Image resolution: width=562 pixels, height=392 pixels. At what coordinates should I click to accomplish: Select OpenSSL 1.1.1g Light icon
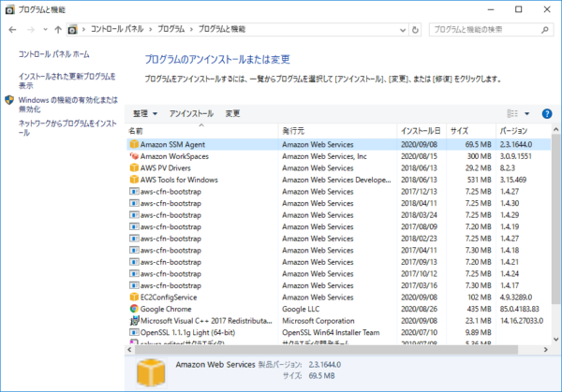point(134,332)
